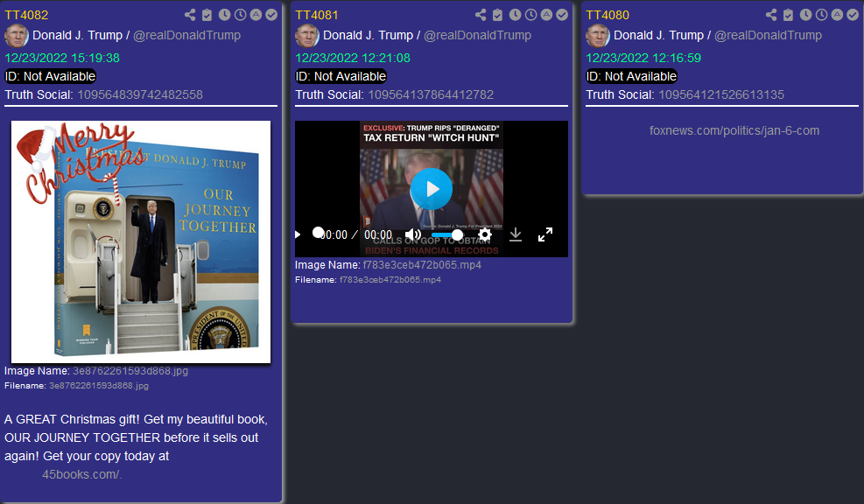Click timestamp 12/23/2022 12:16:59
Screen dimensions: 864x504
point(643,58)
